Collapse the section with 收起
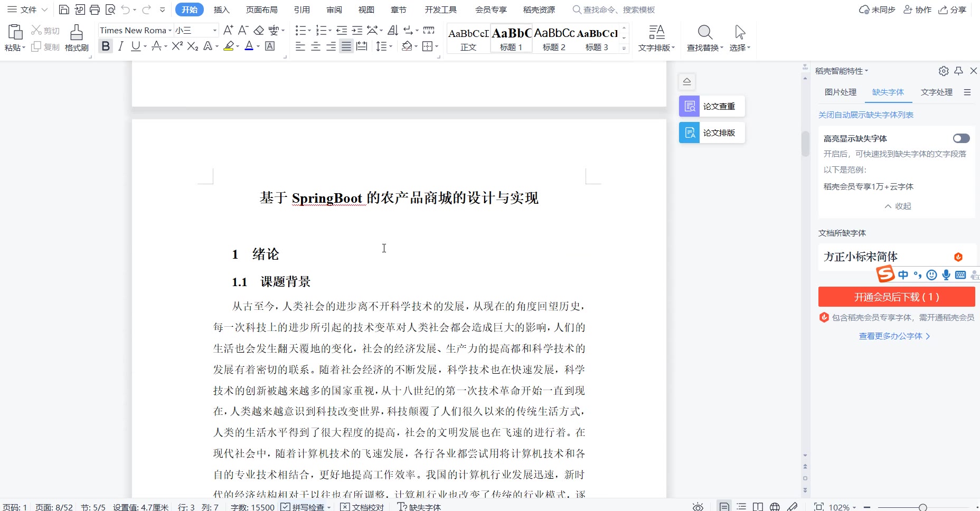Screen dimensions: 980x511 click(x=898, y=206)
